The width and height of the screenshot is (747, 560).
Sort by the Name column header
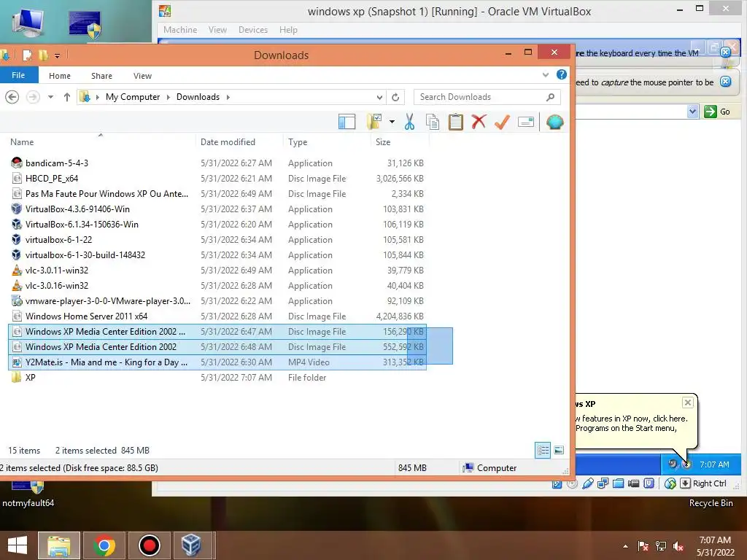coord(22,142)
